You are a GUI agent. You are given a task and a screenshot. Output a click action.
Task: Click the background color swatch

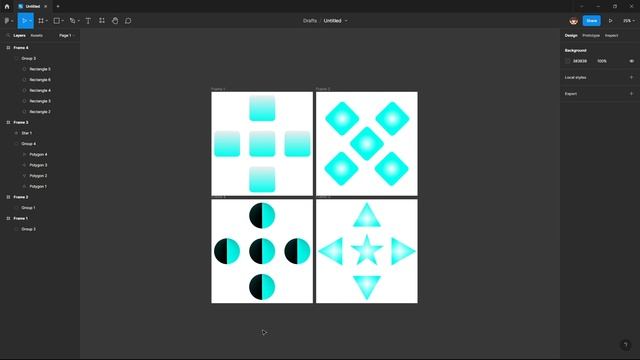pyautogui.click(x=567, y=61)
